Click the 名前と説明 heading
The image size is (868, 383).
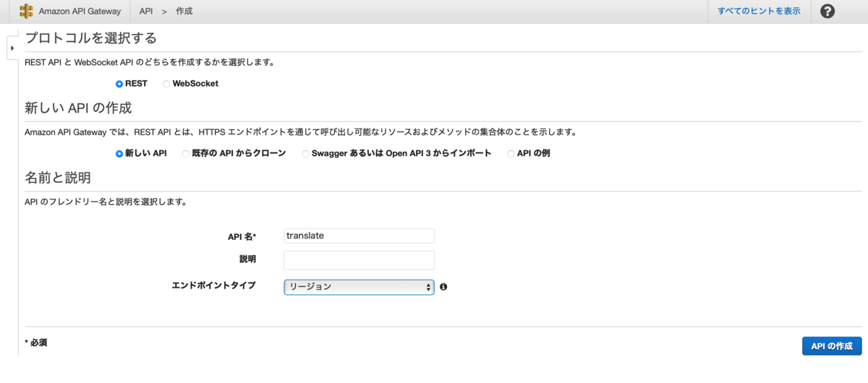[58, 178]
